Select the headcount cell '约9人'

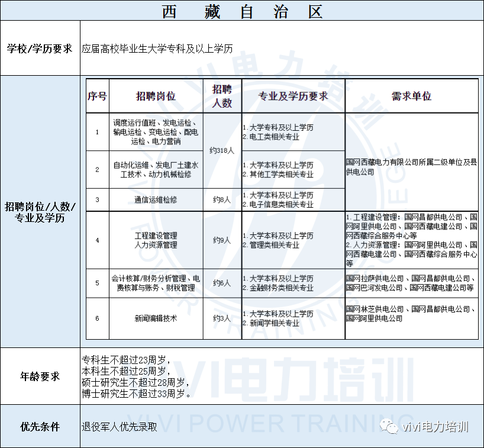pyautogui.click(x=222, y=240)
